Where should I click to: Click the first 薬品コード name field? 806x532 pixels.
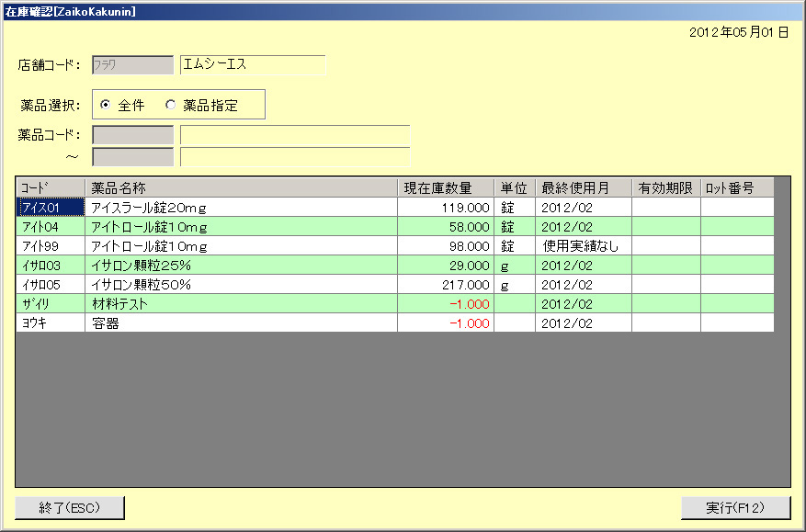295,135
